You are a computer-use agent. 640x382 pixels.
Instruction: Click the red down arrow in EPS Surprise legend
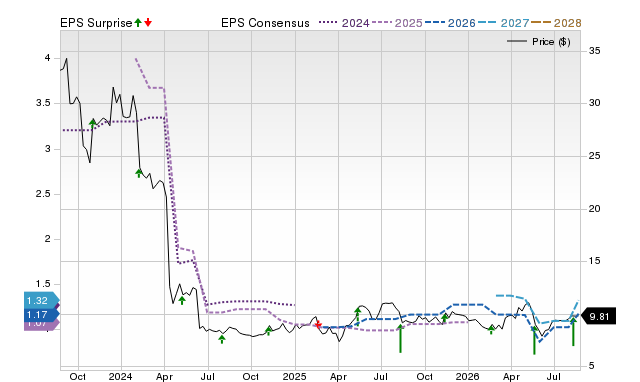click(x=148, y=23)
